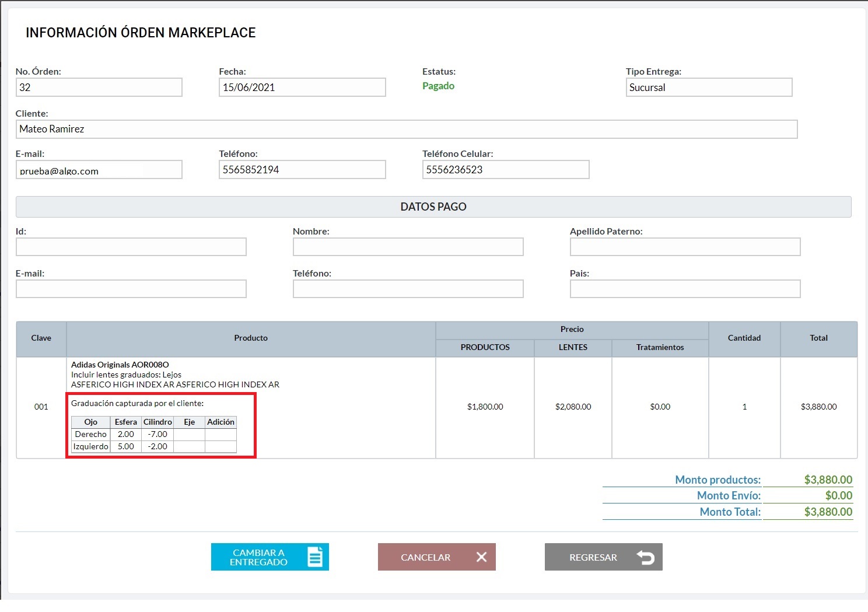Click the 'Incluir lentes graduados: Lejos' line
868x612 pixels.
[126, 375]
